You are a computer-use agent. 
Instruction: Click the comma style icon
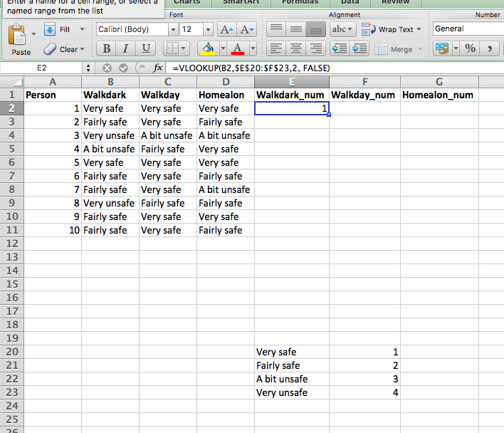[x=490, y=48]
